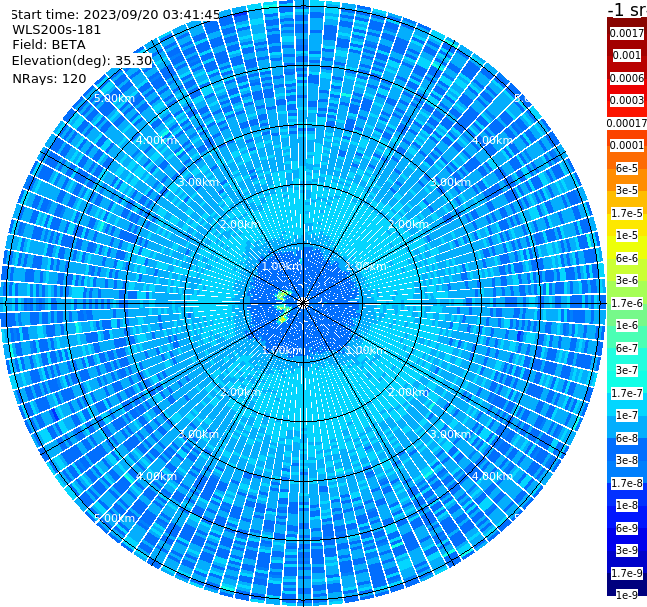
Task: Click the Start time 2023/09/20 03:41:45 text
Action: 116,15
